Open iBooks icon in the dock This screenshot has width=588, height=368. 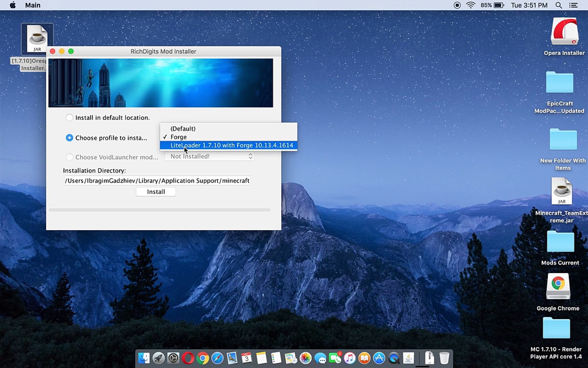[364, 358]
